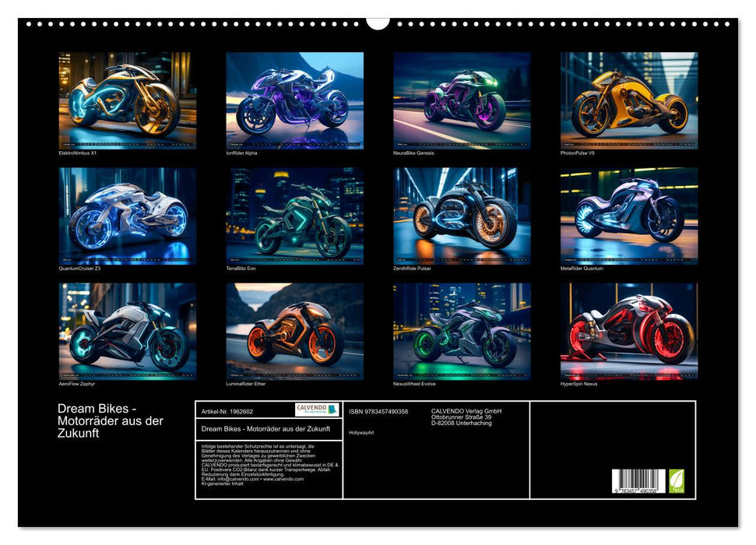This screenshot has width=756, height=545.
Task: Click the MetaRider Quantum thumbnail
Action: (x=628, y=216)
